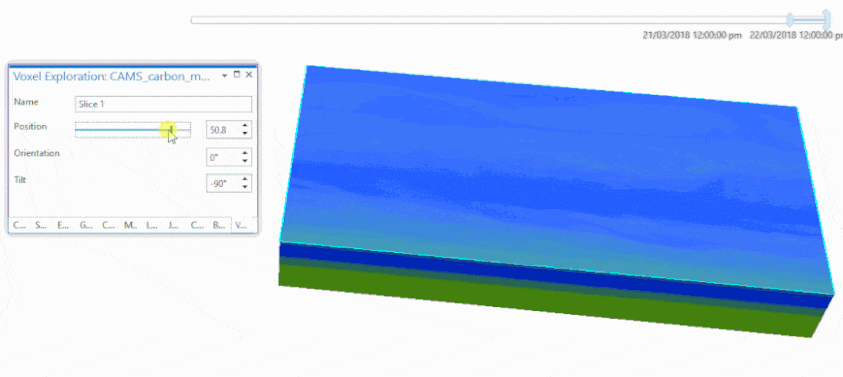This screenshot has height=377, width=843.
Task: Click the time slider end handle
Action: coord(826,20)
